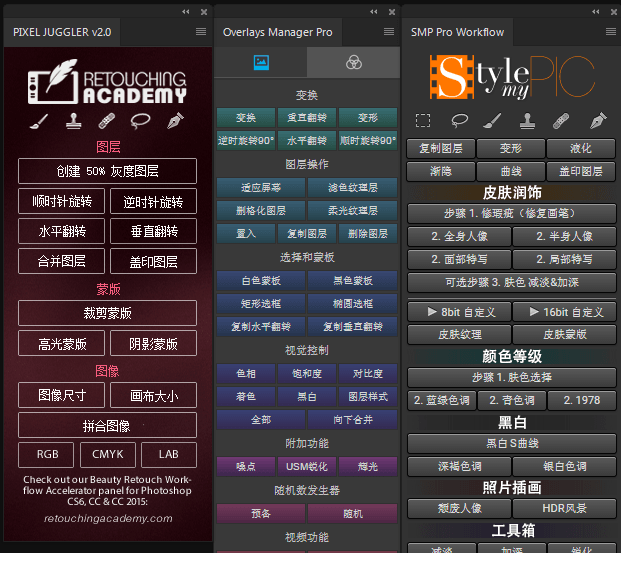Click 深褐色调 sepia button
The width and height of the screenshot is (621, 576).
click(x=459, y=466)
